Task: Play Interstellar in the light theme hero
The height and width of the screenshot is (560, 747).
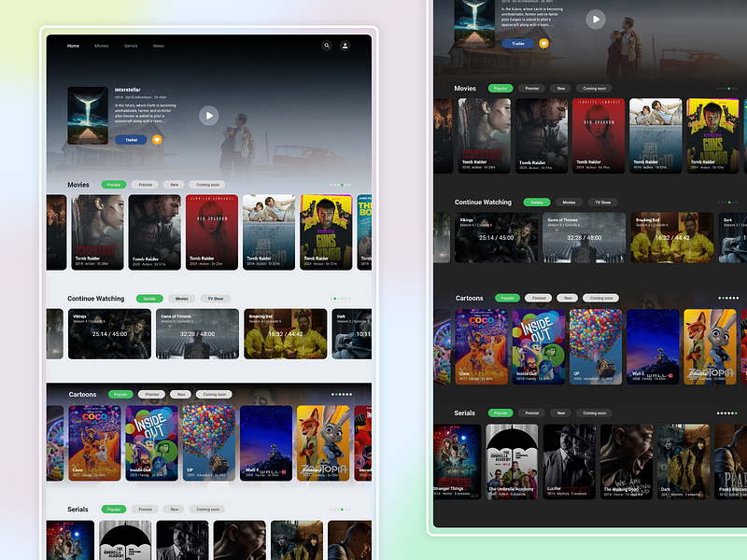Action: pos(208,116)
